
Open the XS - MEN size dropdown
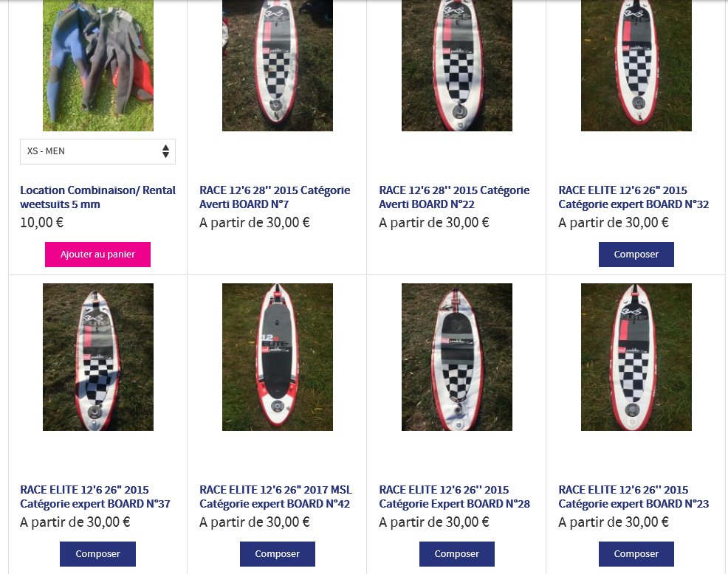coord(97,151)
